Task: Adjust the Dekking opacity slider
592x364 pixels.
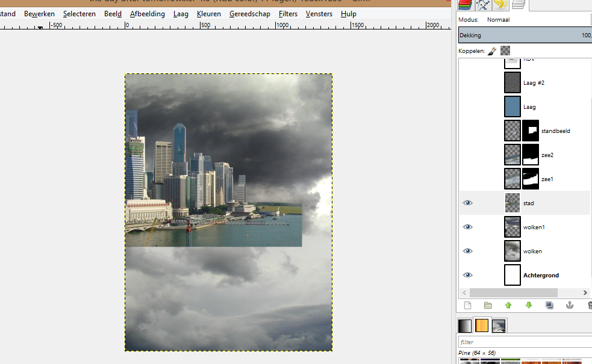Action: (x=524, y=35)
